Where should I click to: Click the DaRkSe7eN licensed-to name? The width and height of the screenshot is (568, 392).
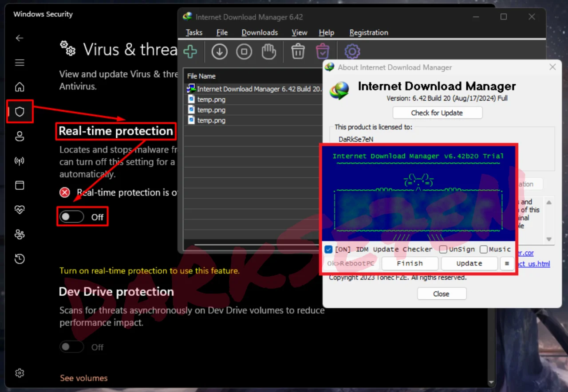(356, 139)
